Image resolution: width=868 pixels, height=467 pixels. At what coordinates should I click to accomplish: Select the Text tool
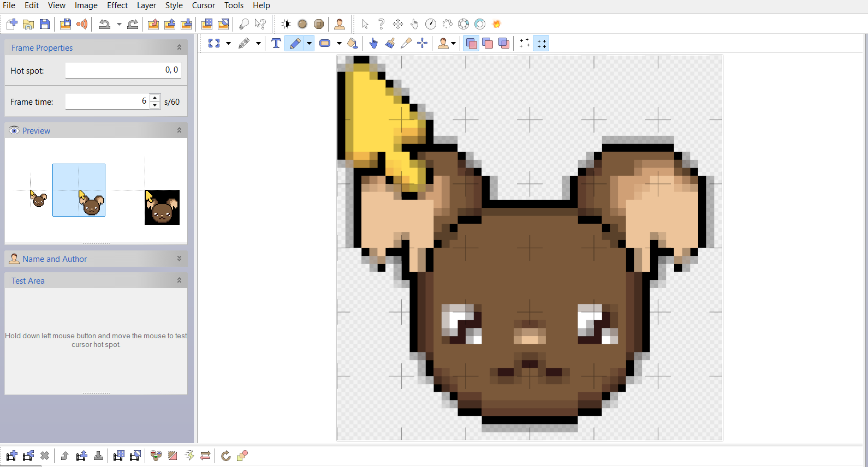tap(276, 44)
